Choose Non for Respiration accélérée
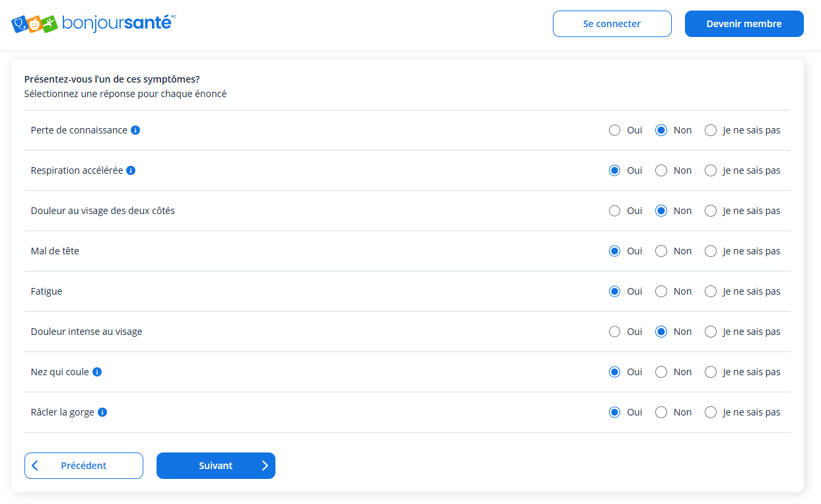Image resolution: width=821 pixels, height=504 pixels. (661, 170)
